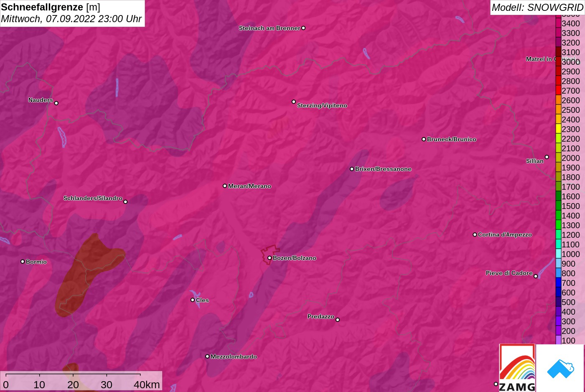
Task: Click the 3200 legend value
Action: pos(571,43)
